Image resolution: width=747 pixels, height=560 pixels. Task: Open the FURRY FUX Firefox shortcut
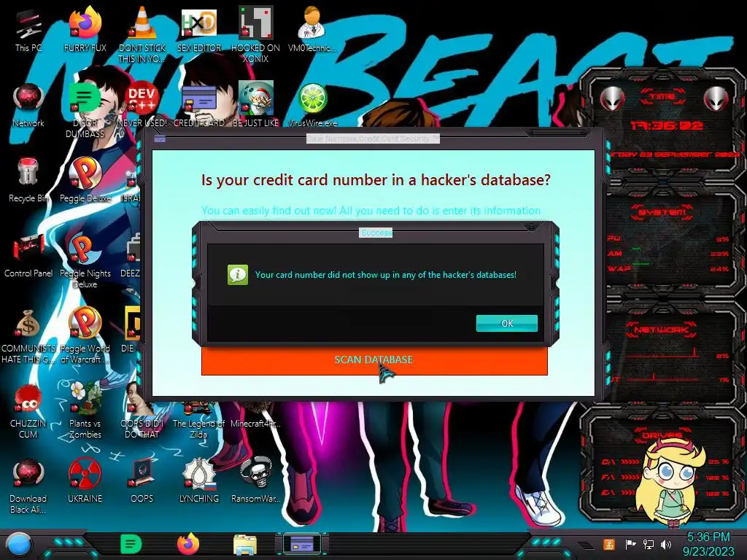(x=85, y=30)
